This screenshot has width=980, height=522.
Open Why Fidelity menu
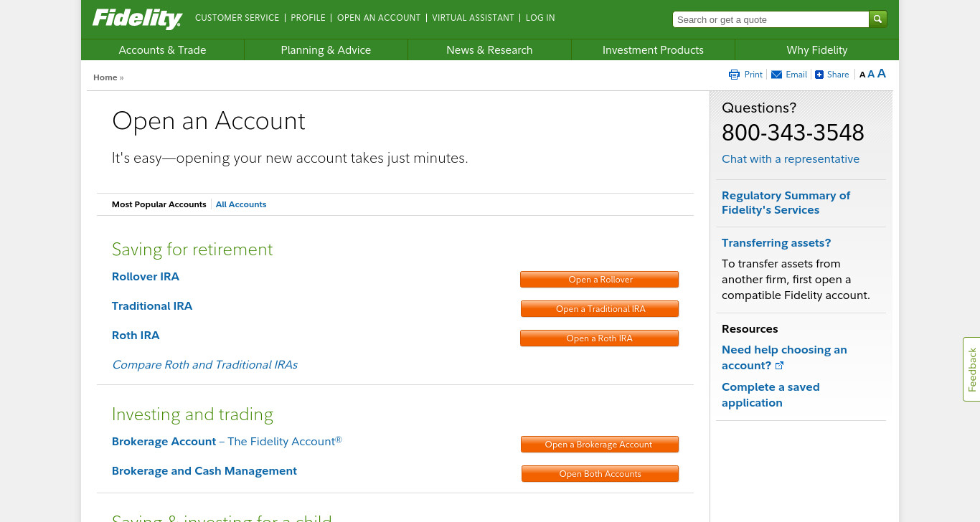(816, 50)
